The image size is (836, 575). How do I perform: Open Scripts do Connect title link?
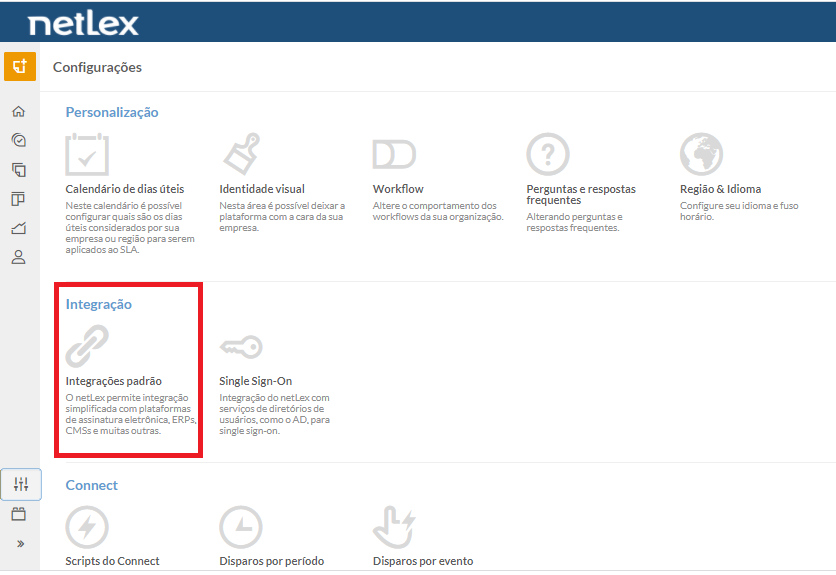112,561
